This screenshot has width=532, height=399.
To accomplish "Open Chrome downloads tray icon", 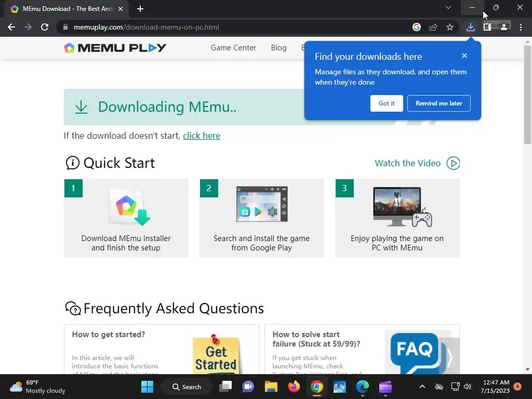I will click(x=471, y=27).
